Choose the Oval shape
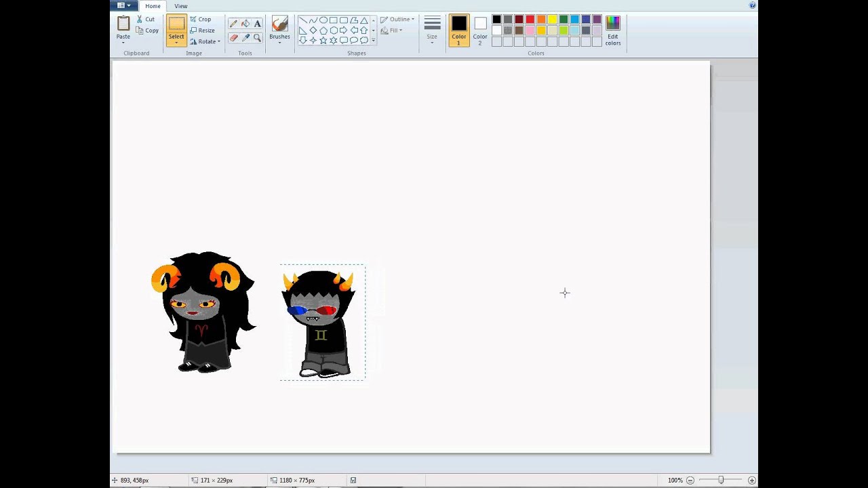This screenshot has height=488, width=868. tap(323, 20)
